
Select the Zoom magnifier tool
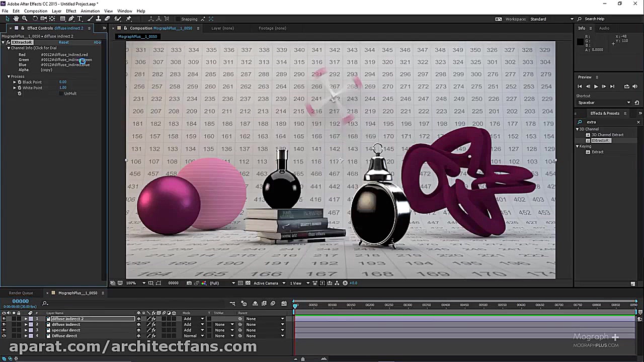[25, 19]
